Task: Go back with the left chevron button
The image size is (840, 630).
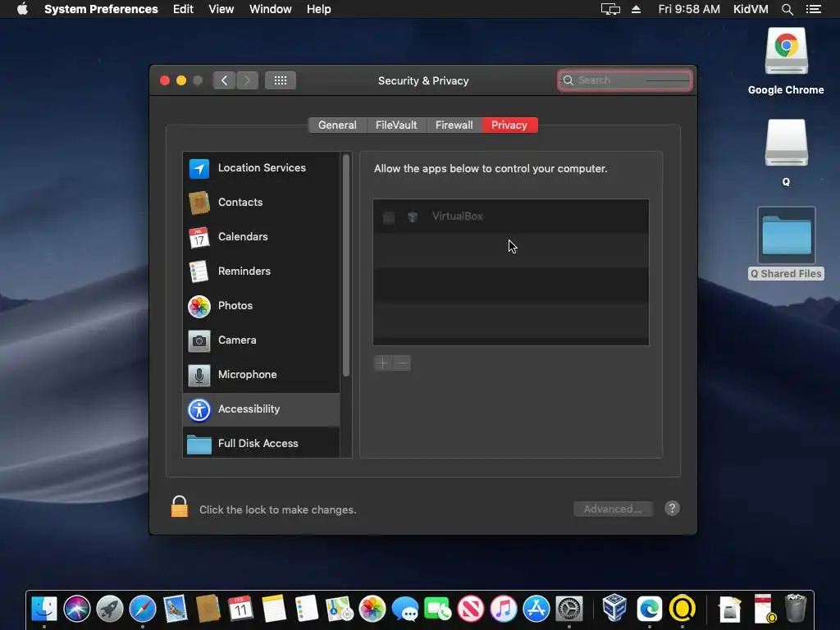Action: tap(224, 80)
